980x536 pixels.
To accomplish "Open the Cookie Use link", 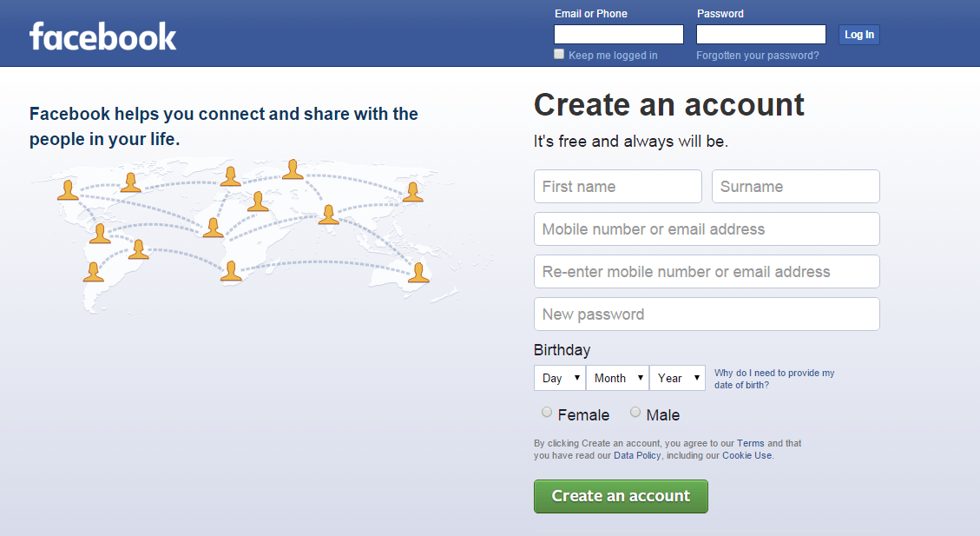I will (746, 454).
